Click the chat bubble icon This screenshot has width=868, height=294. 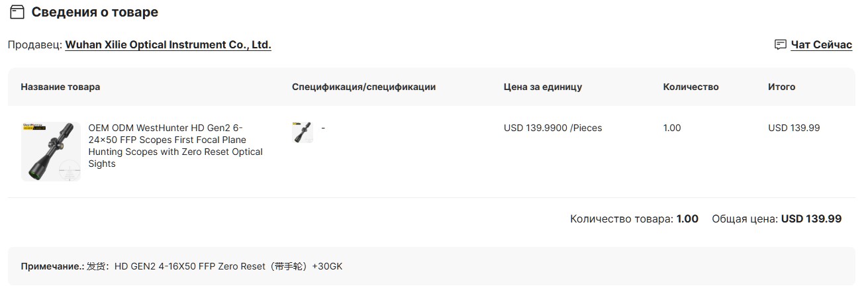781,45
